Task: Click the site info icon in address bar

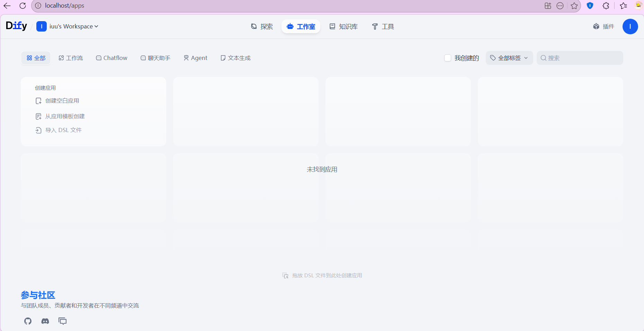Action: click(38, 6)
